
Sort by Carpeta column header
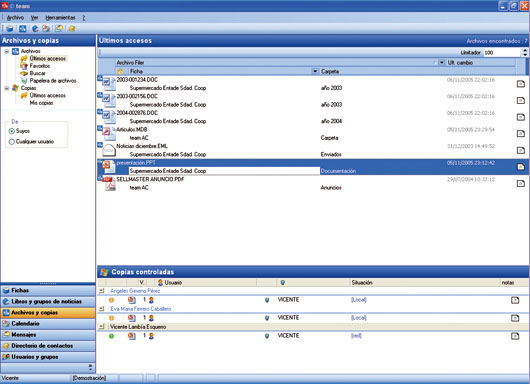(x=330, y=71)
